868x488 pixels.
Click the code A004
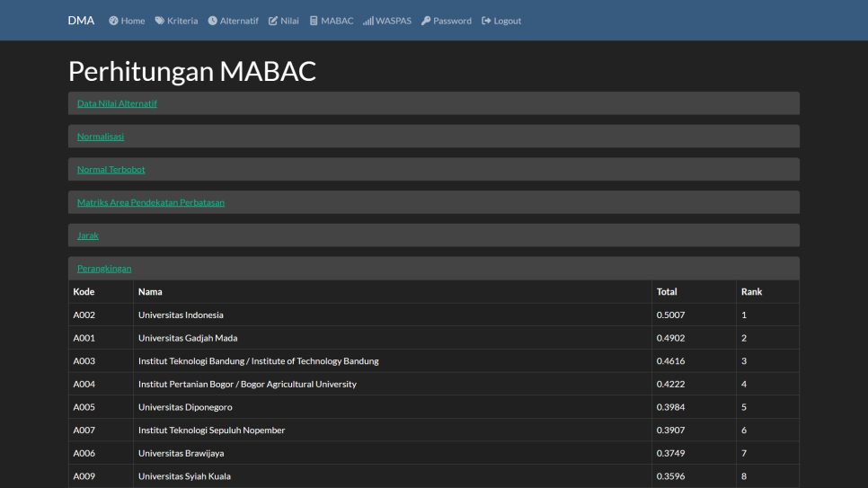[84, 384]
